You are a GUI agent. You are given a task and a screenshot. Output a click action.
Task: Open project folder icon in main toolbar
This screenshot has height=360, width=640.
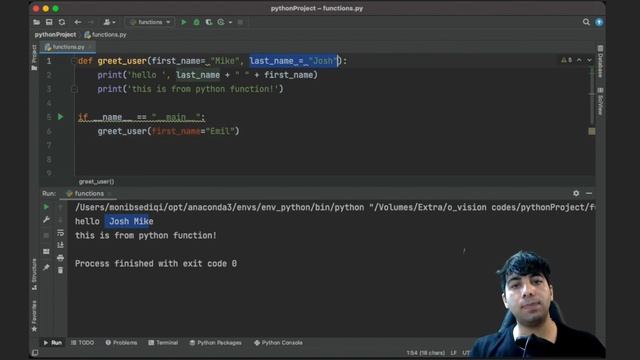37,22
